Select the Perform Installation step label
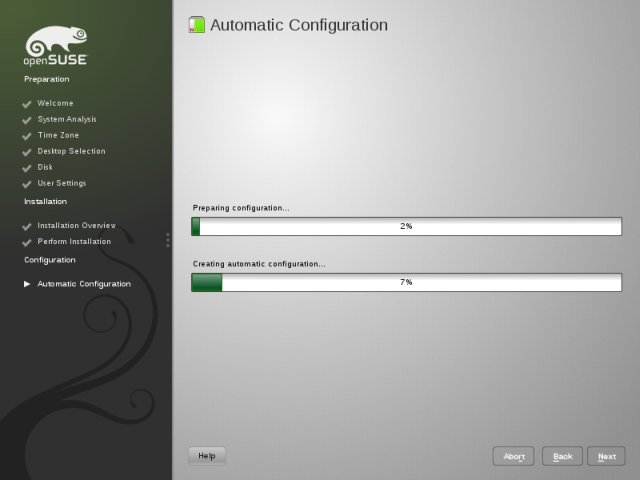The image size is (640, 480). pyautogui.click(x=74, y=241)
